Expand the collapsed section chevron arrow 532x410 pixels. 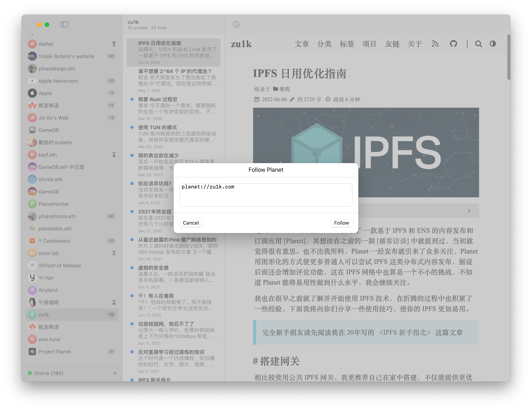(x=469, y=211)
